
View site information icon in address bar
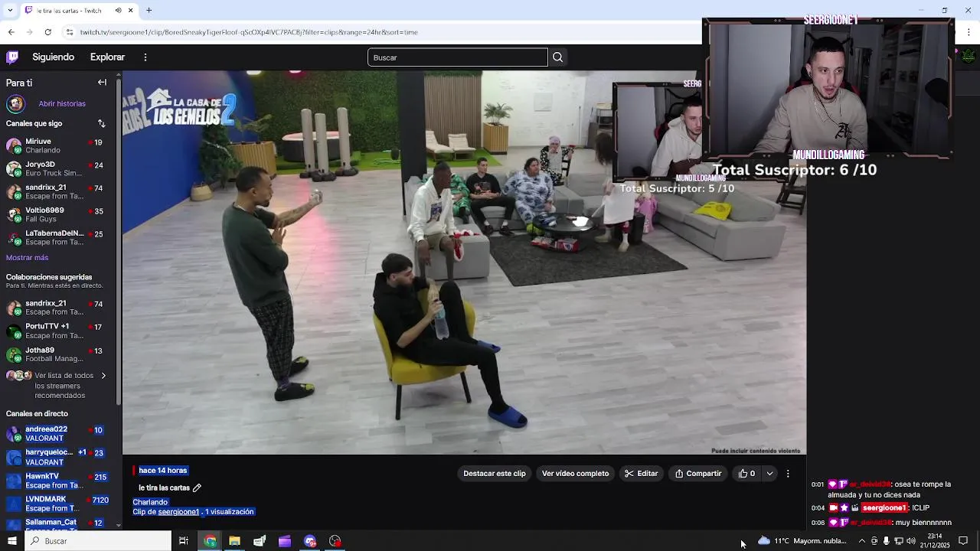(x=70, y=32)
